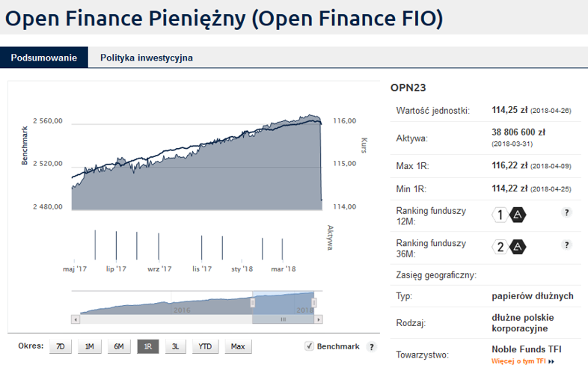Click the 12M ranking badge number 1
Screen dimensions: 588x368
pos(500,215)
